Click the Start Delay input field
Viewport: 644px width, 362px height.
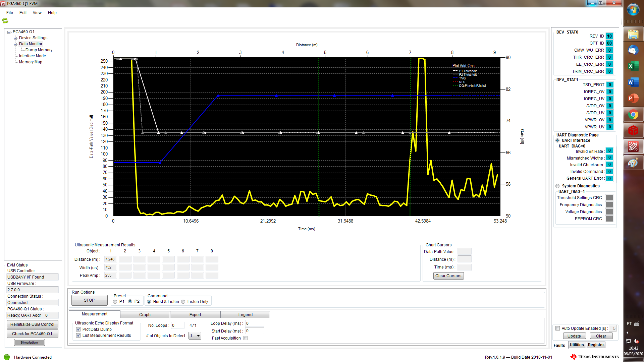[254, 331]
